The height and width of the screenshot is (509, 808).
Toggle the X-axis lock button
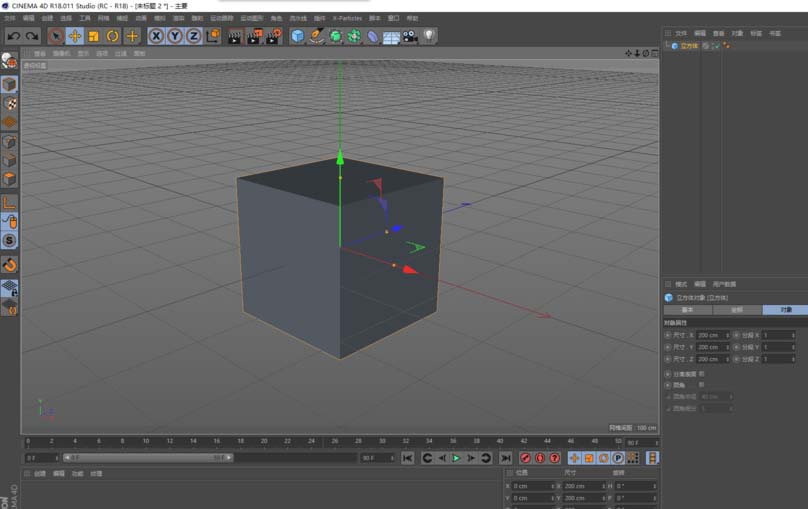click(156, 36)
